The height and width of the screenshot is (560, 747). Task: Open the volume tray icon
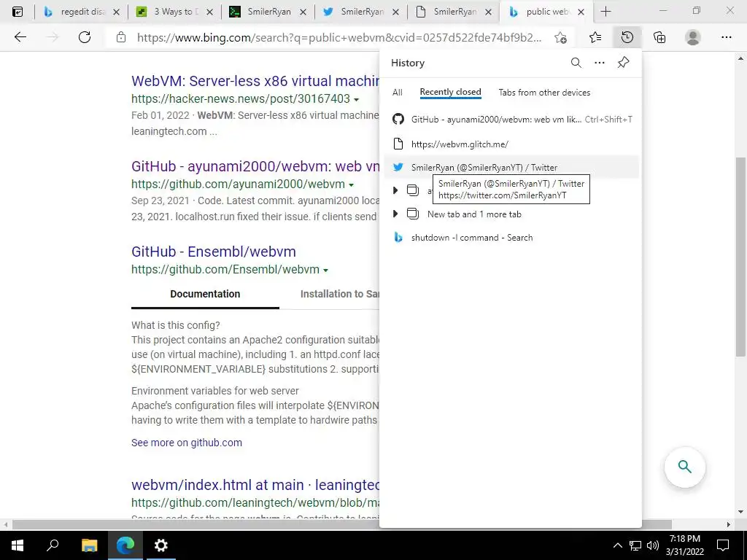(653, 545)
